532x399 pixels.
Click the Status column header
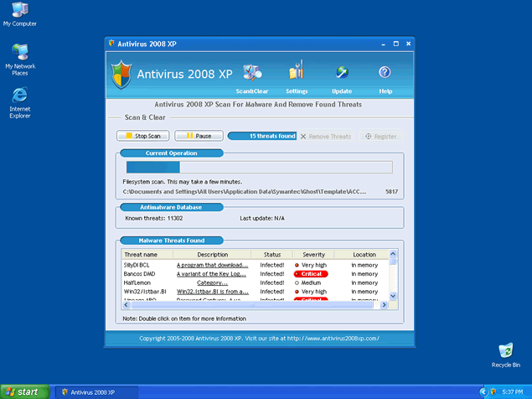pyautogui.click(x=271, y=254)
